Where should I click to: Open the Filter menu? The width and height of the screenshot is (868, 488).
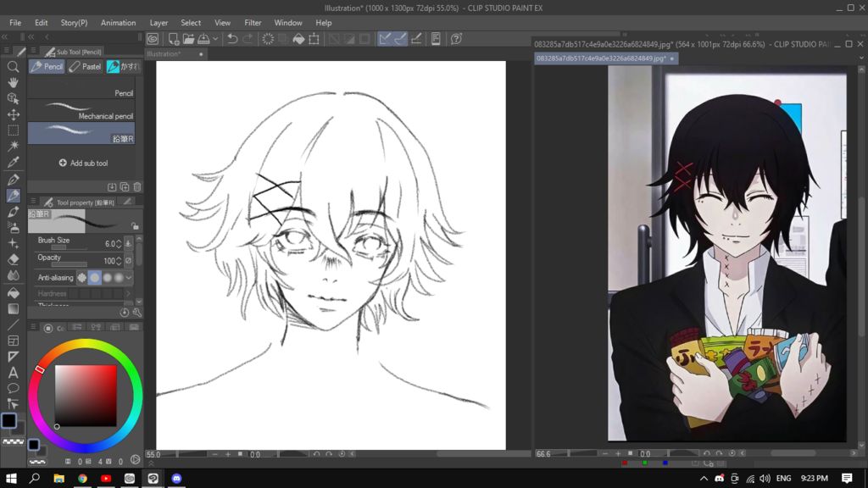tap(253, 23)
